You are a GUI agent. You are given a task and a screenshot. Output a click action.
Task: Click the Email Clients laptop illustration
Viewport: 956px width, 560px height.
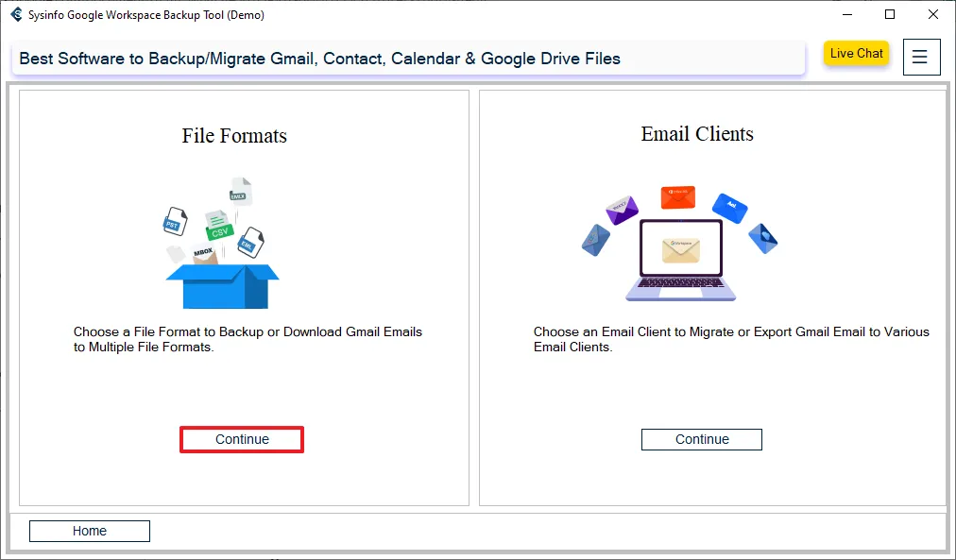pyautogui.click(x=680, y=261)
